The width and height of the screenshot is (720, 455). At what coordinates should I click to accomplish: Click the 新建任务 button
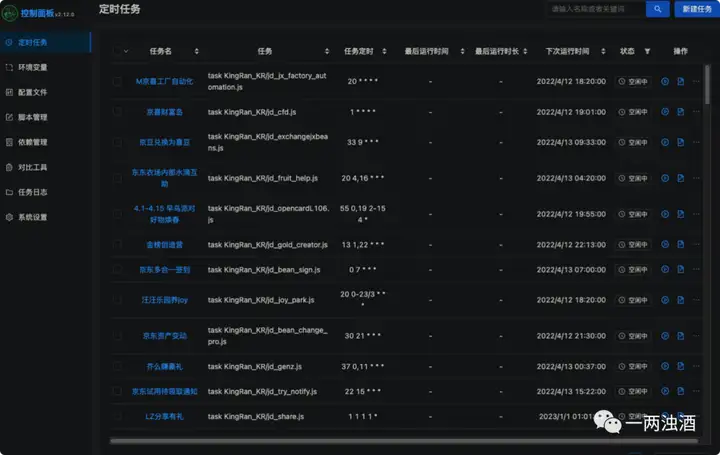click(697, 9)
